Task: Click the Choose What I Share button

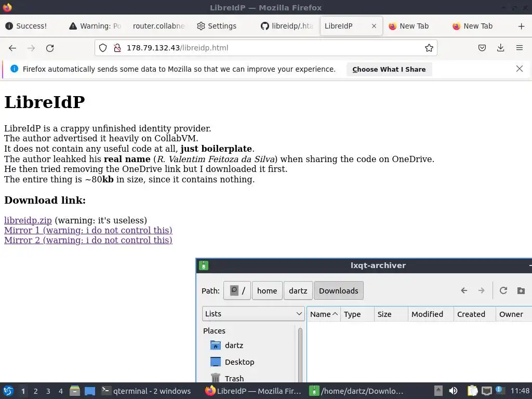Action: pos(389,69)
